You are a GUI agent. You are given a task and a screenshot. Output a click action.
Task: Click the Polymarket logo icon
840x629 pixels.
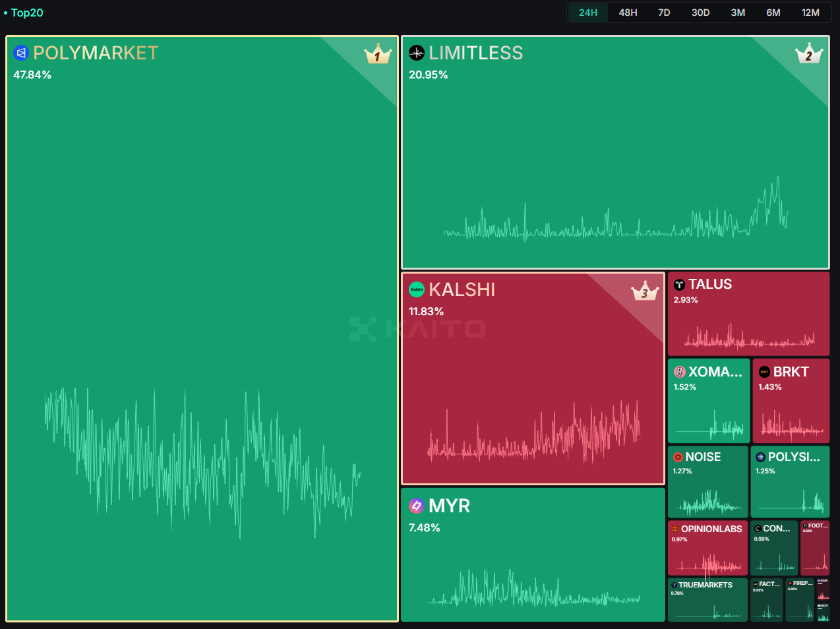(x=21, y=53)
